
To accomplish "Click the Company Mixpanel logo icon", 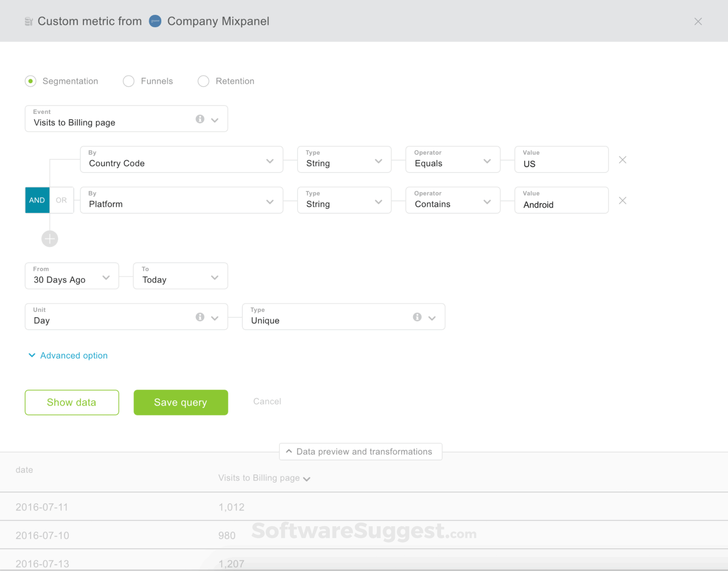I will coord(155,21).
